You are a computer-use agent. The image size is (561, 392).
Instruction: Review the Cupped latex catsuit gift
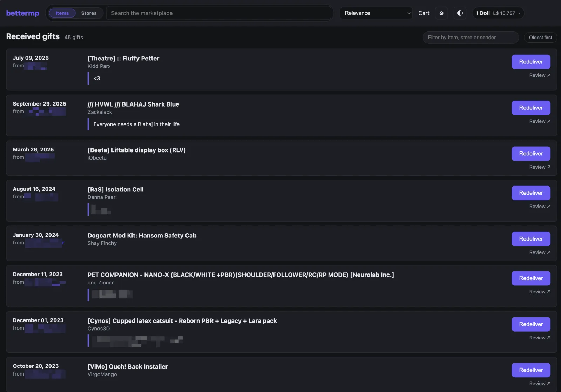[540, 338]
